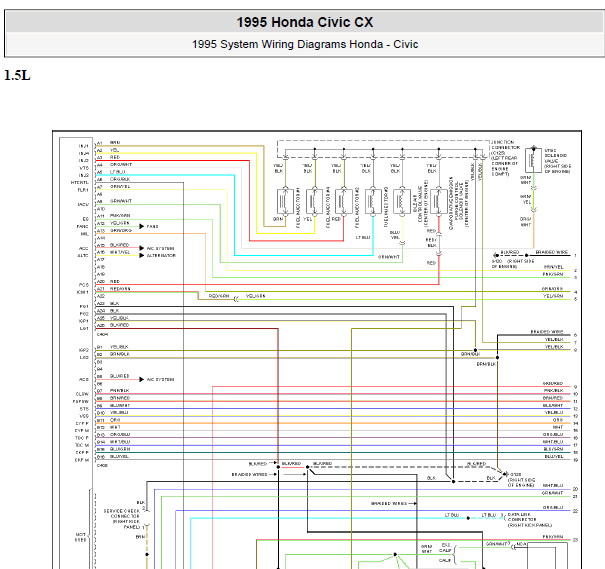
Task: Click the idle air control valve symbol
Action: point(402,201)
